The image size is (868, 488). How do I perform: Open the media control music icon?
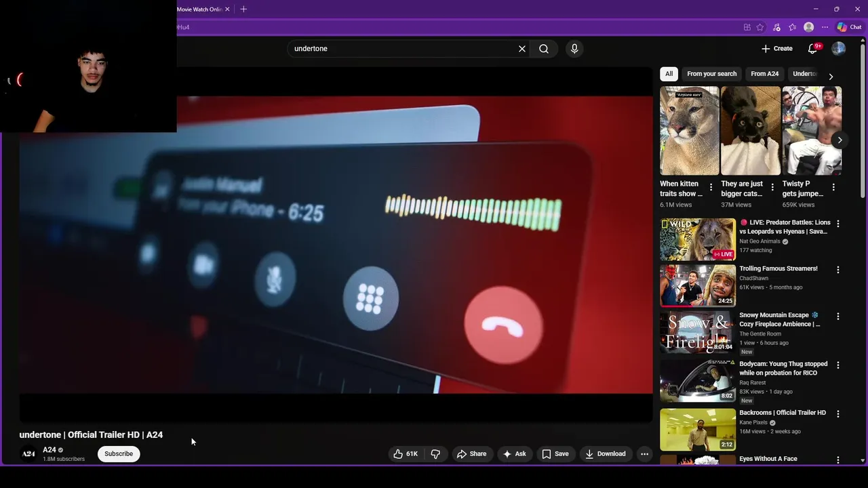coord(776,28)
